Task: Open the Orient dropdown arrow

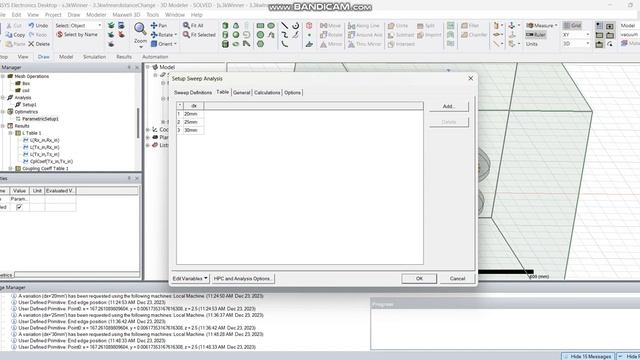Action: point(175,44)
